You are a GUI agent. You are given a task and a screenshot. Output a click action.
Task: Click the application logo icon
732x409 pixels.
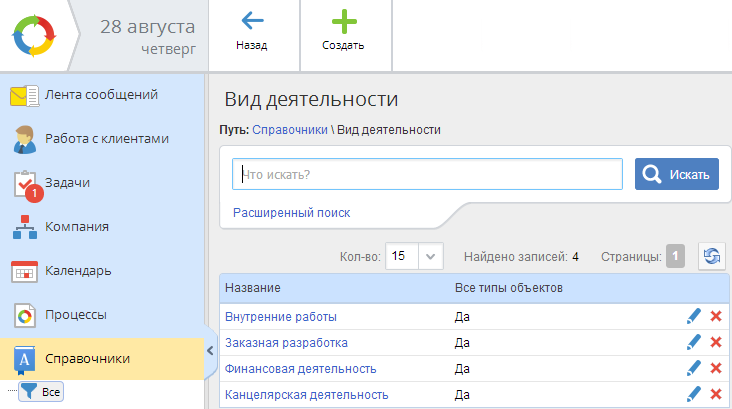click(34, 35)
